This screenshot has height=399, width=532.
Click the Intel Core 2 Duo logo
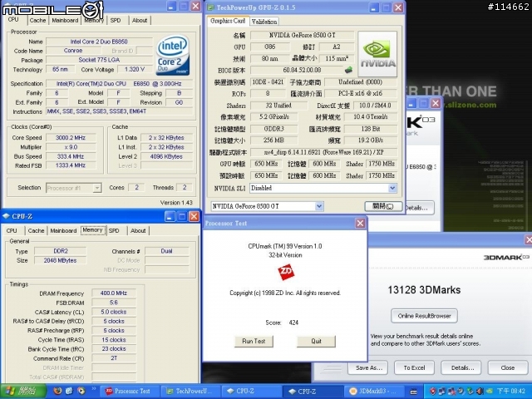point(173,56)
